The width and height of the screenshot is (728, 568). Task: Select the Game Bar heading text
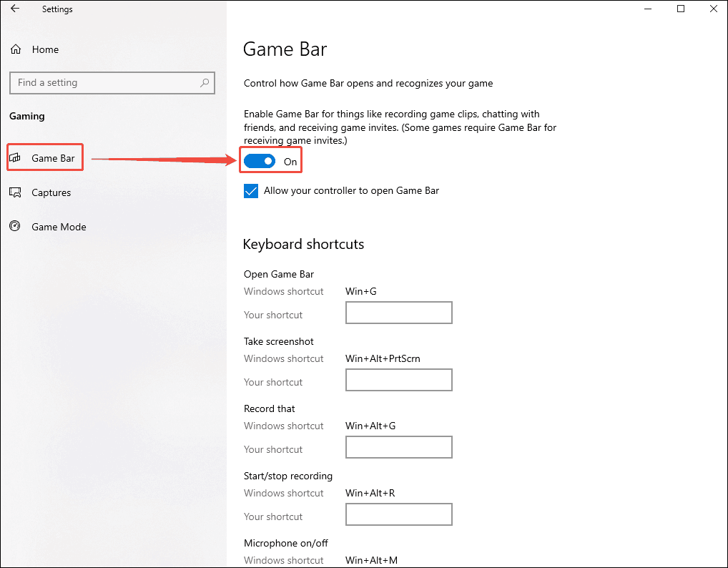click(x=285, y=49)
